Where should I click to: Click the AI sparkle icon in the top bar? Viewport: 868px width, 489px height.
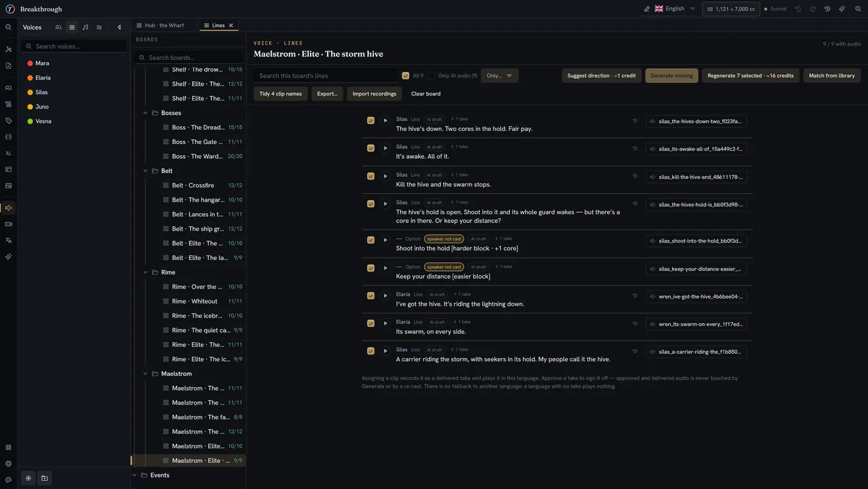(x=842, y=9)
